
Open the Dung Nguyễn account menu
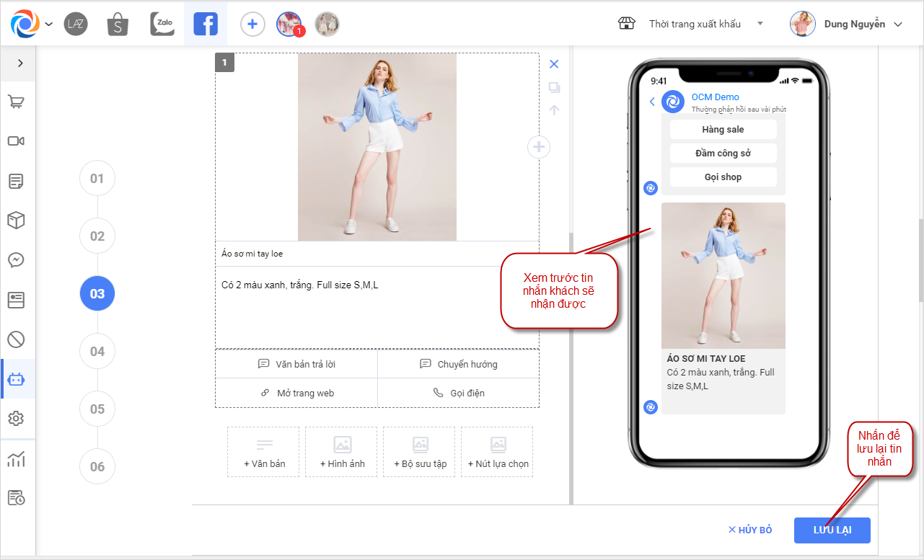898,24
